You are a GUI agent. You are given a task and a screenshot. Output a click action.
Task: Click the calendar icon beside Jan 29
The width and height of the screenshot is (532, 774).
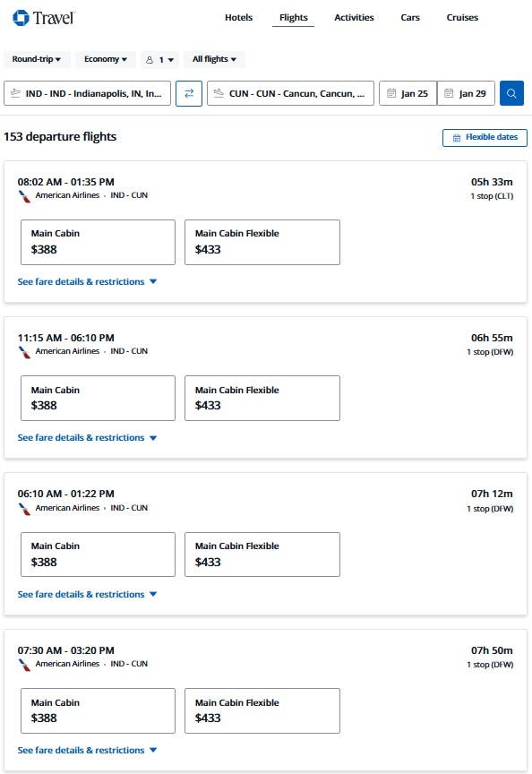[x=450, y=93]
